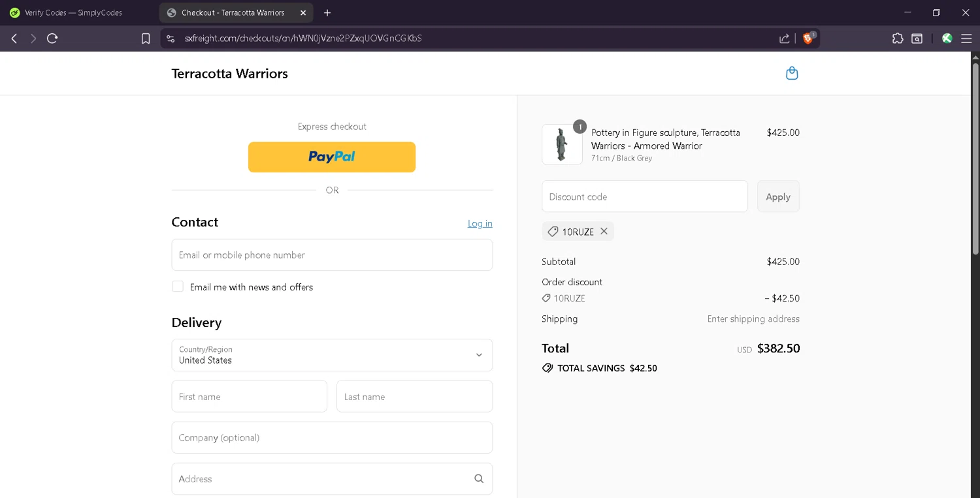Focus the Company (optional) field

332,437
